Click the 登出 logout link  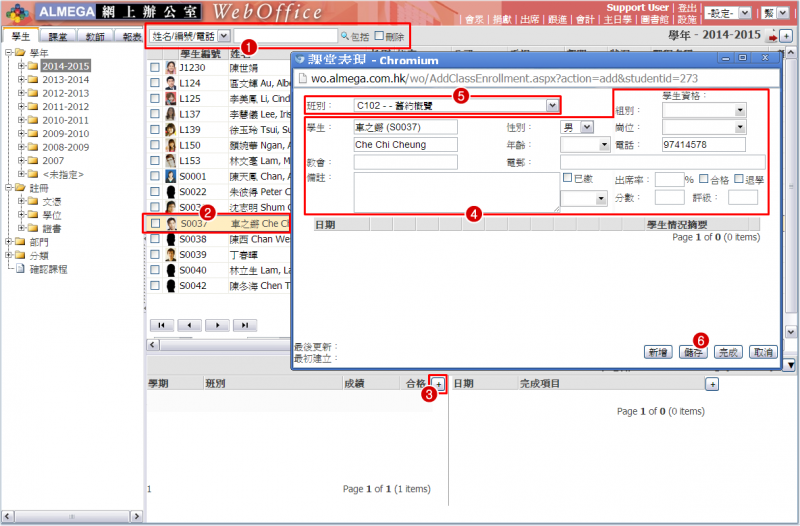(687, 8)
